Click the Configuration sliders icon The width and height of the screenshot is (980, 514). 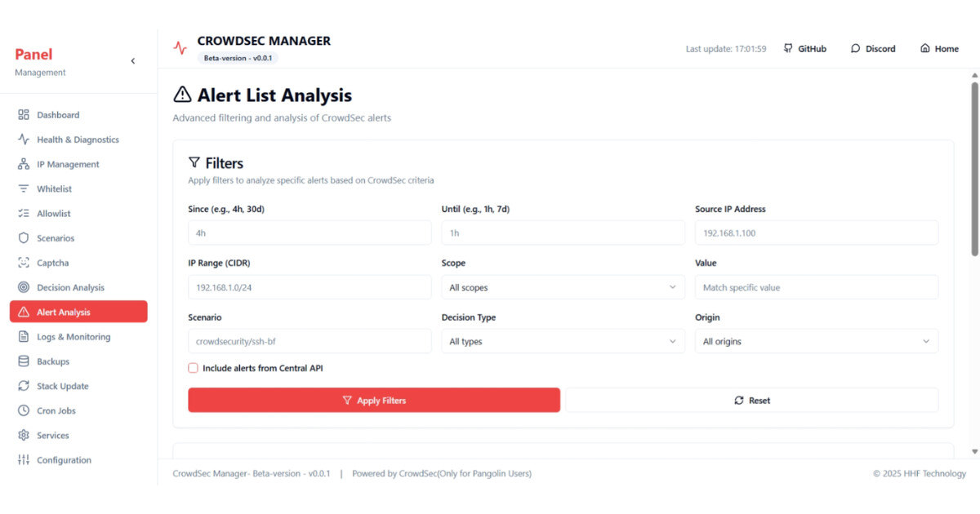click(x=24, y=460)
